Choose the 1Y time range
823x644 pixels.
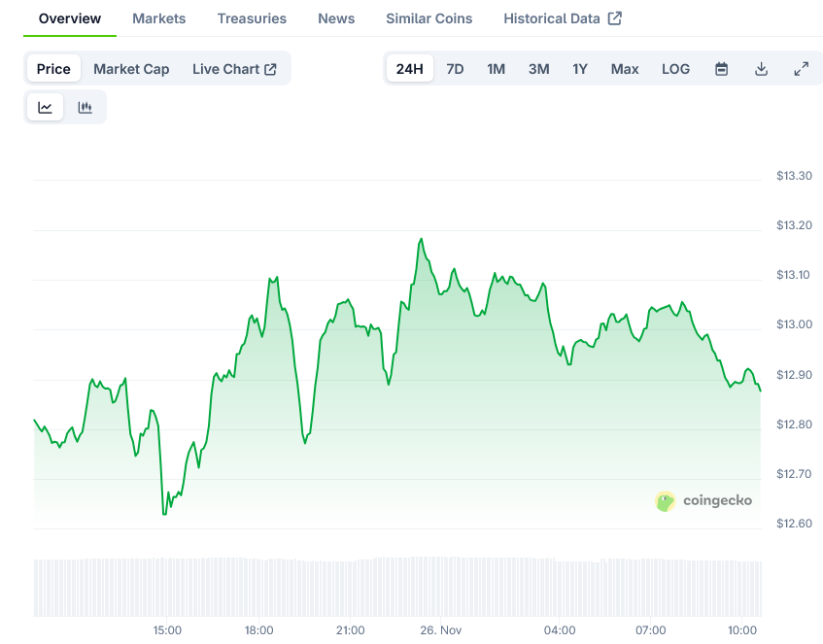580,69
